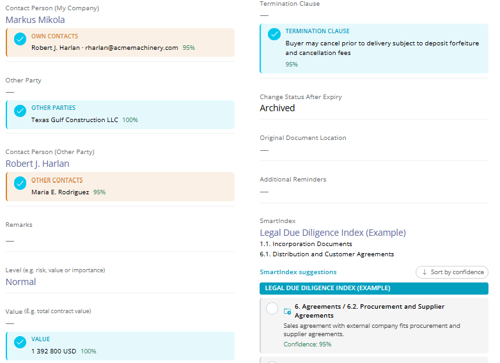
Task: Click the Texas Gulf Construction LLC text
Action: (75, 120)
